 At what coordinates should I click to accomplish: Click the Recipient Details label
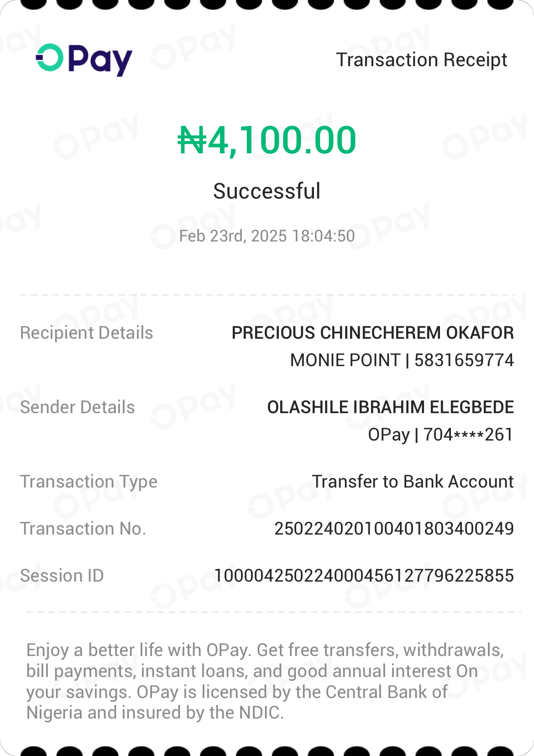click(x=87, y=333)
